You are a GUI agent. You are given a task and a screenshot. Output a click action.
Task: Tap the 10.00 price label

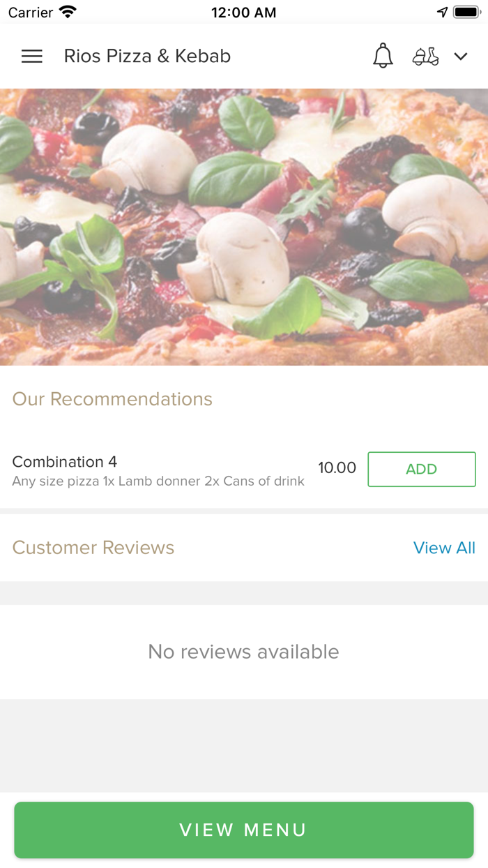tap(337, 468)
